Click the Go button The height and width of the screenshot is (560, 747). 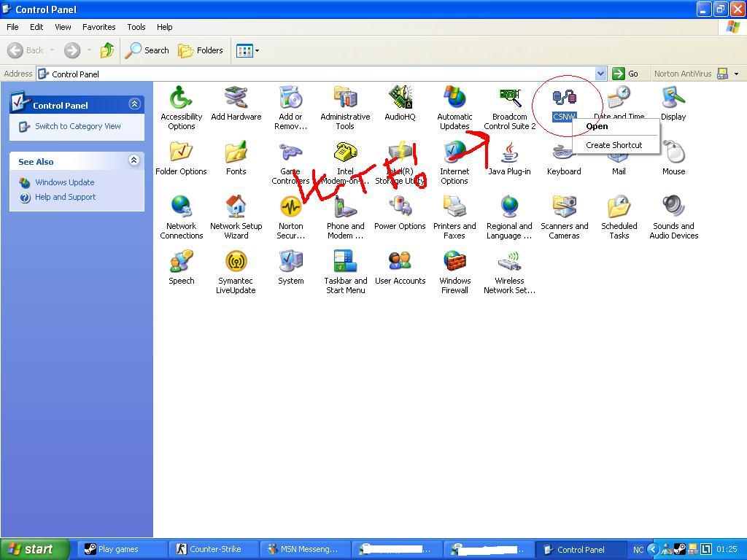pyautogui.click(x=625, y=74)
